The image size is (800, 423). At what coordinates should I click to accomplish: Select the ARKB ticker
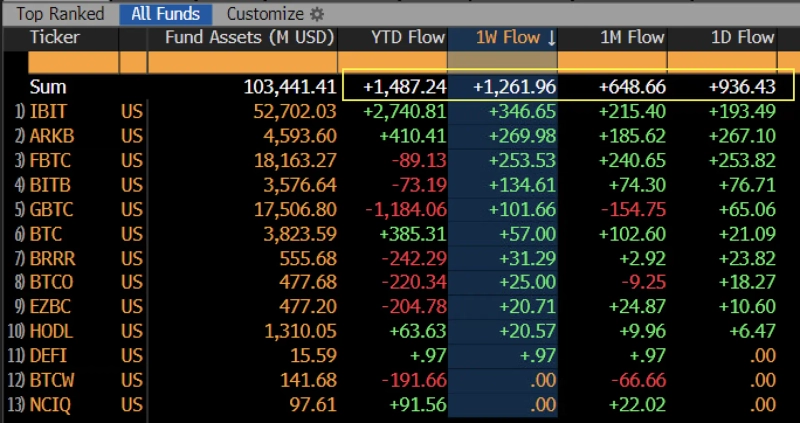coord(52,135)
